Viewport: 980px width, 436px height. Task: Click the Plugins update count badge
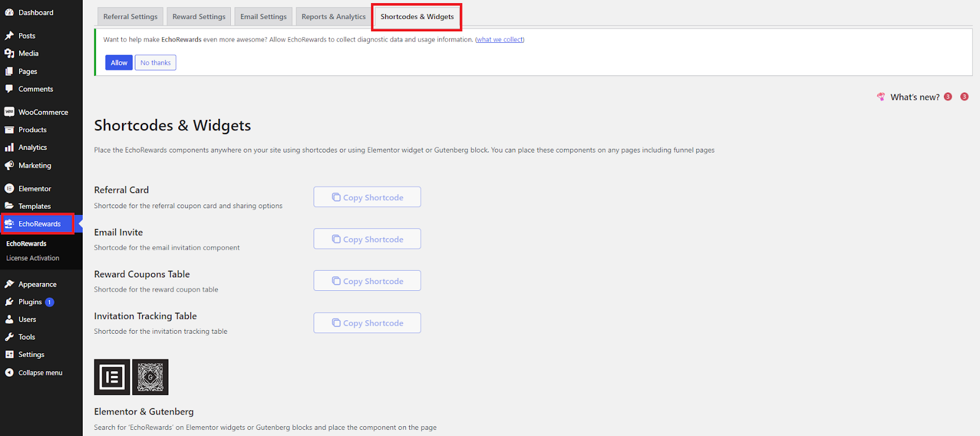(50, 302)
